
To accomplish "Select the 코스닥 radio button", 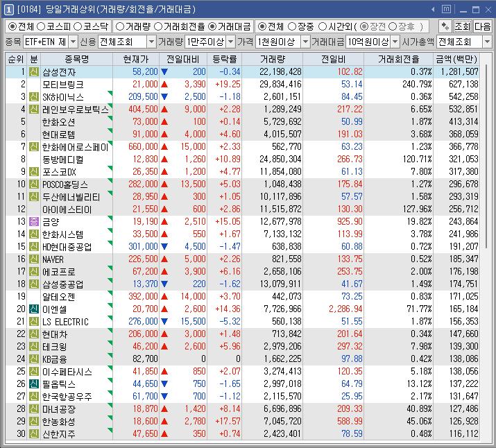I will click(x=78, y=26).
